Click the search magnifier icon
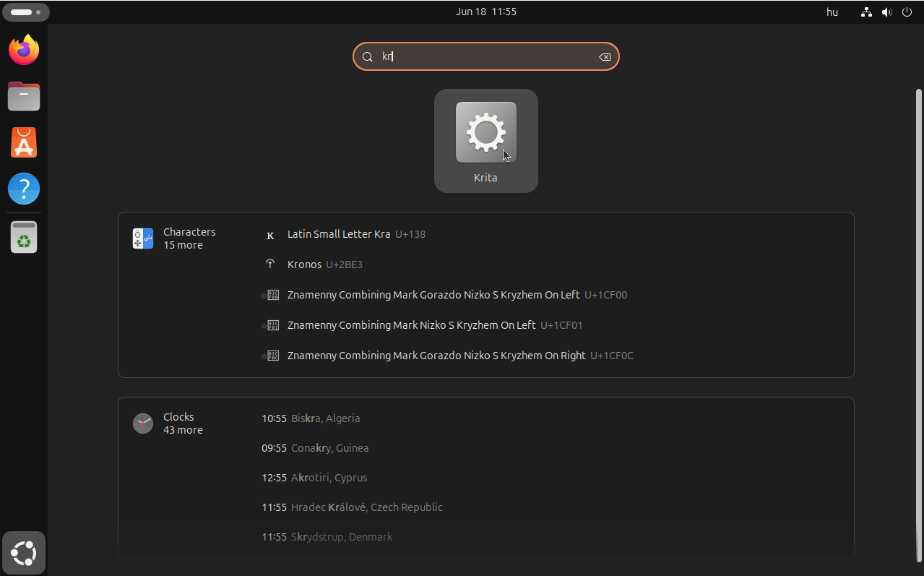This screenshot has height=576, width=924. [367, 57]
